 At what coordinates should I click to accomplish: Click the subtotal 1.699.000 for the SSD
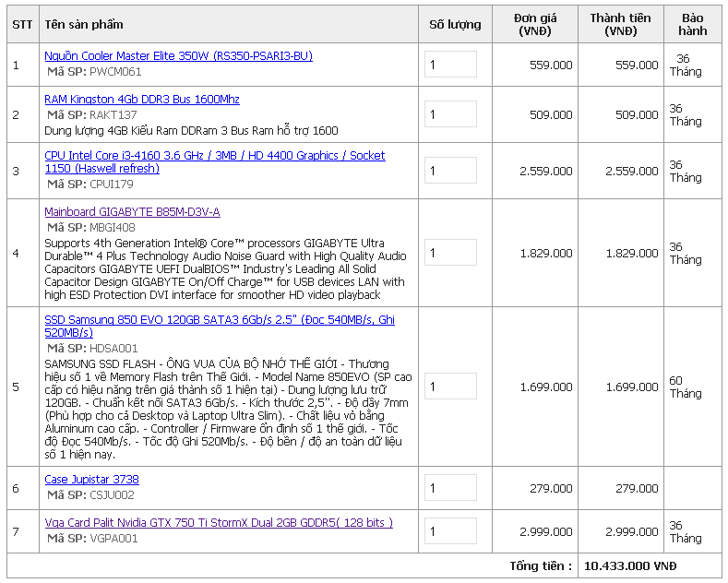pyautogui.click(x=632, y=387)
